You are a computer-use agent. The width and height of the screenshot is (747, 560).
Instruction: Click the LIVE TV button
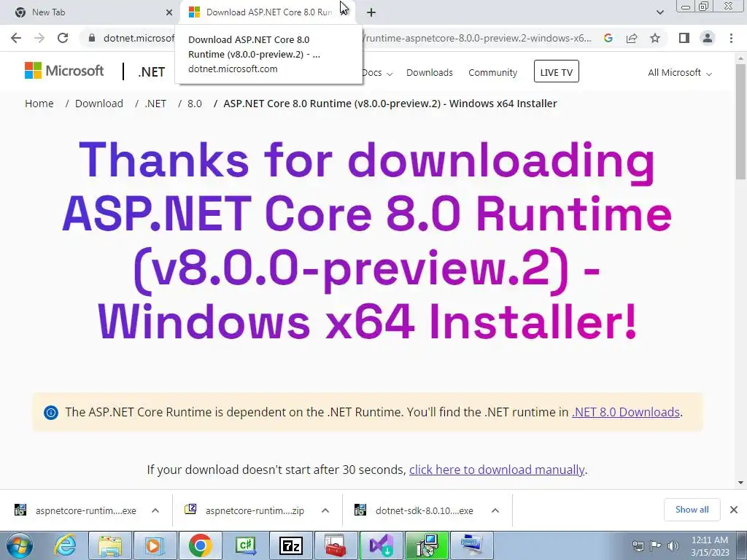(x=556, y=71)
